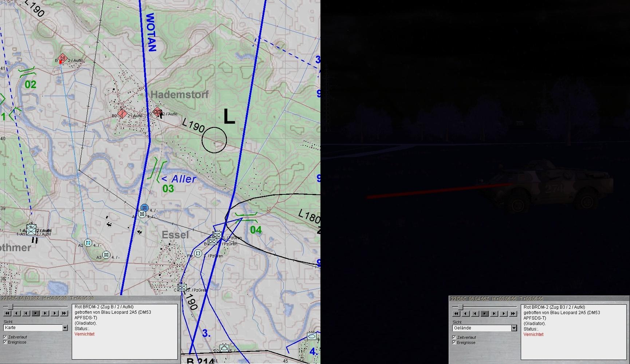Disable Ereignisse in the right terrain panel
The image size is (630, 364).
point(454,343)
